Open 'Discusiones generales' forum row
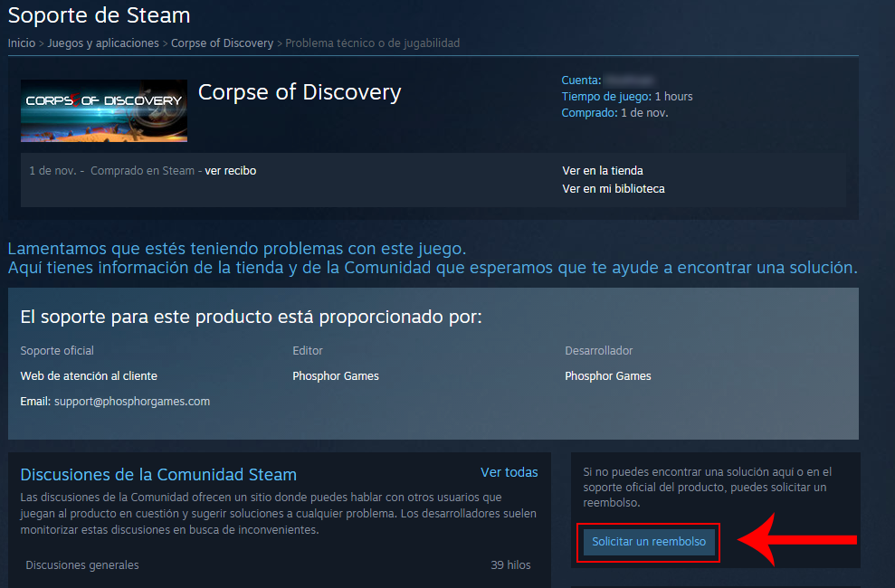 click(279, 565)
